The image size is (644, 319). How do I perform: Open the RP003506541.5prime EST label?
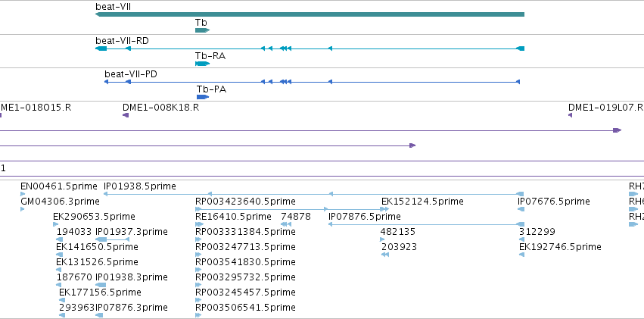(x=245, y=308)
